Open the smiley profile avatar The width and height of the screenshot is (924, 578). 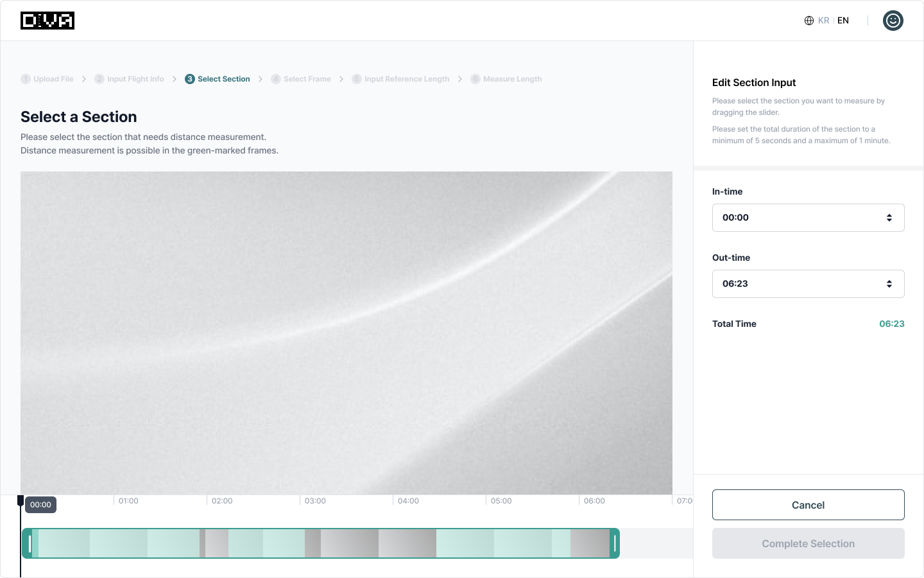pyautogui.click(x=893, y=21)
